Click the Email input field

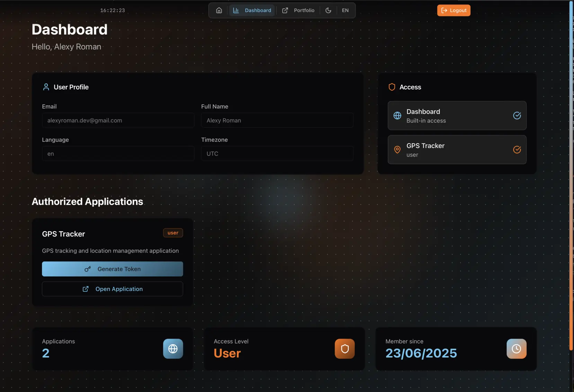118,120
